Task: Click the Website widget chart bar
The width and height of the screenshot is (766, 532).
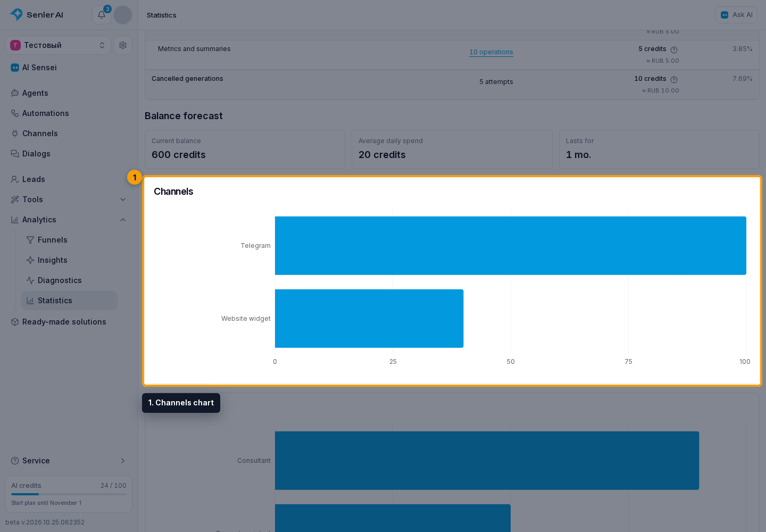Action: (x=369, y=319)
